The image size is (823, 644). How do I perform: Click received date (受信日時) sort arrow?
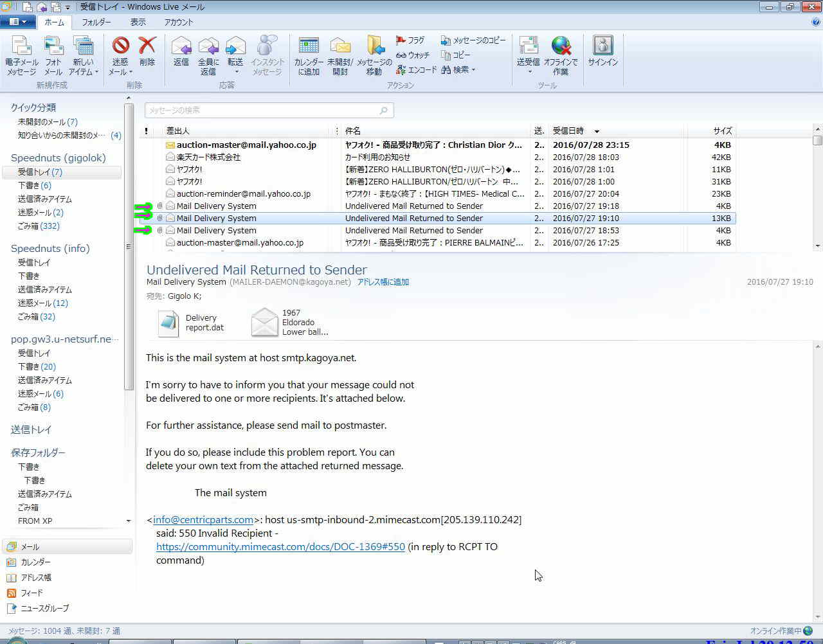click(597, 131)
